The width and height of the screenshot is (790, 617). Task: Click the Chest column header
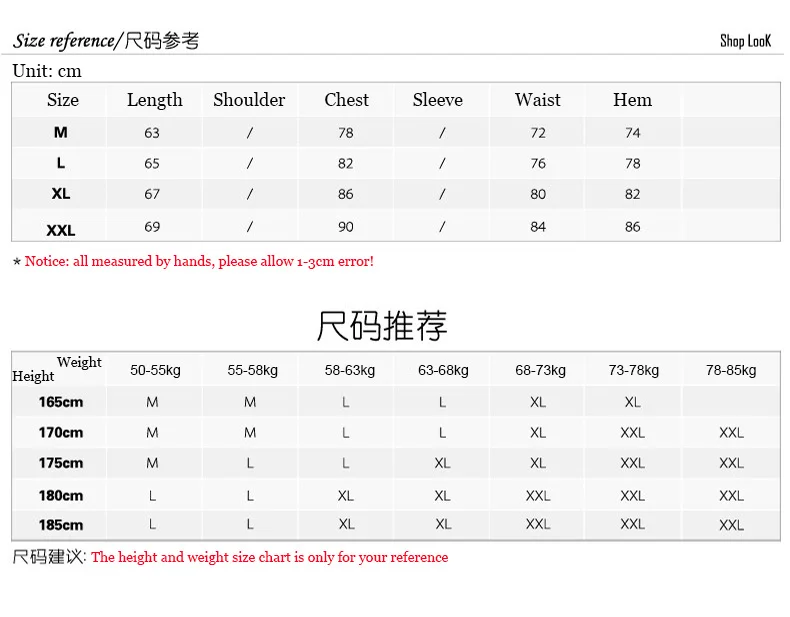click(347, 100)
